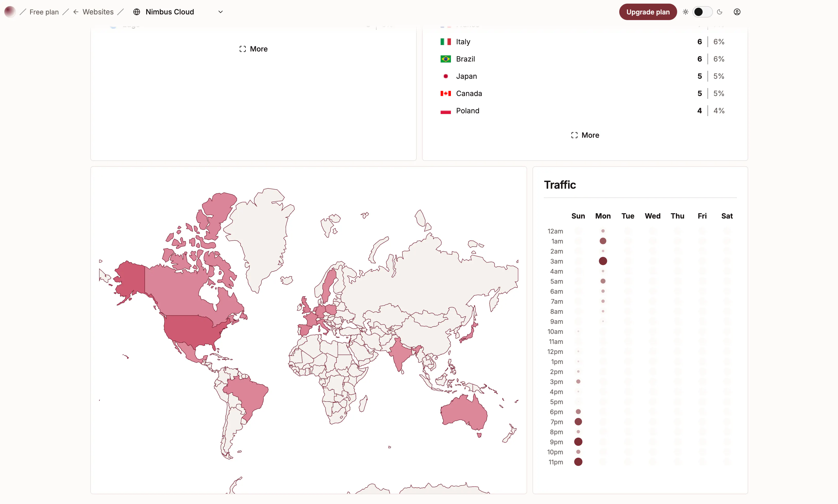The width and height of the screenshot is (838, 504).
Task: Click the Sunday 6pm traffic dot
Action: pos(578,412)
